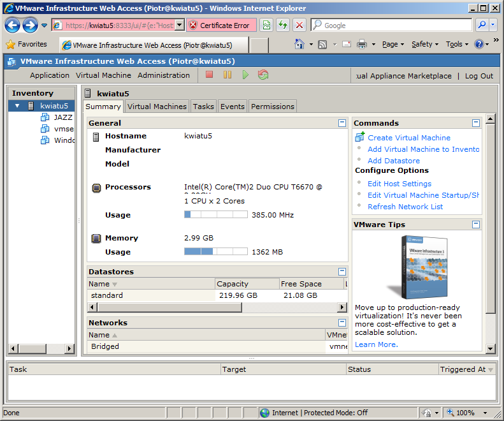Image resolution: width=504 pixels, height=421 pixels.
Task: Open the search provider dropdown
Action: pyautogui.click(x=493, y=25)
